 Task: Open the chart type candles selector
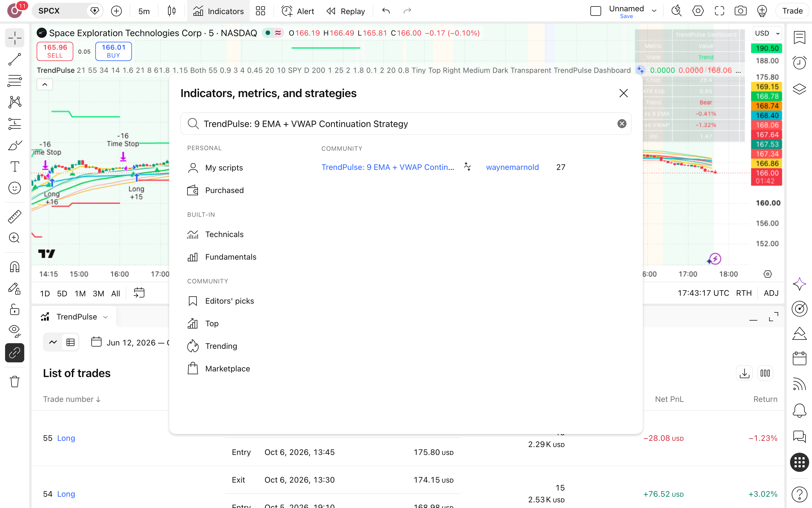point(171,11)
